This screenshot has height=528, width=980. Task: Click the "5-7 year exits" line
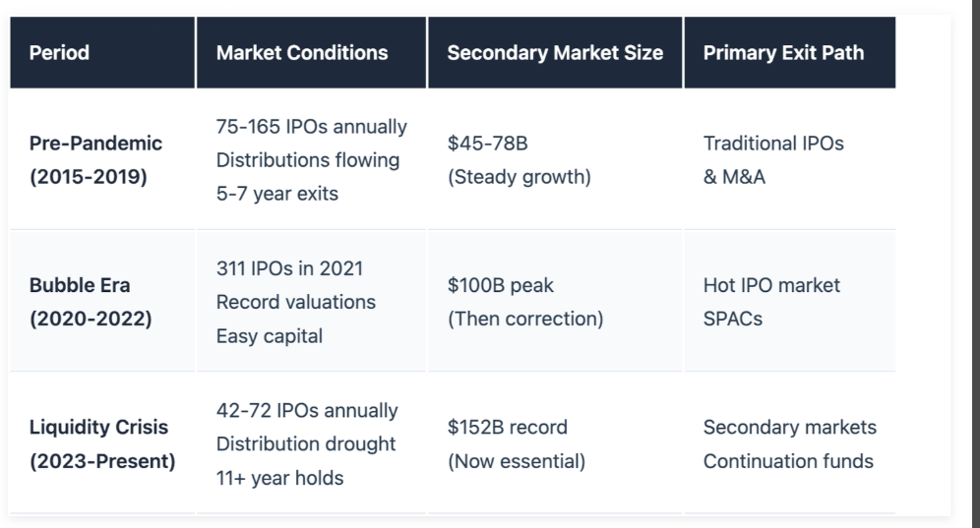click(x=276, y=194)
